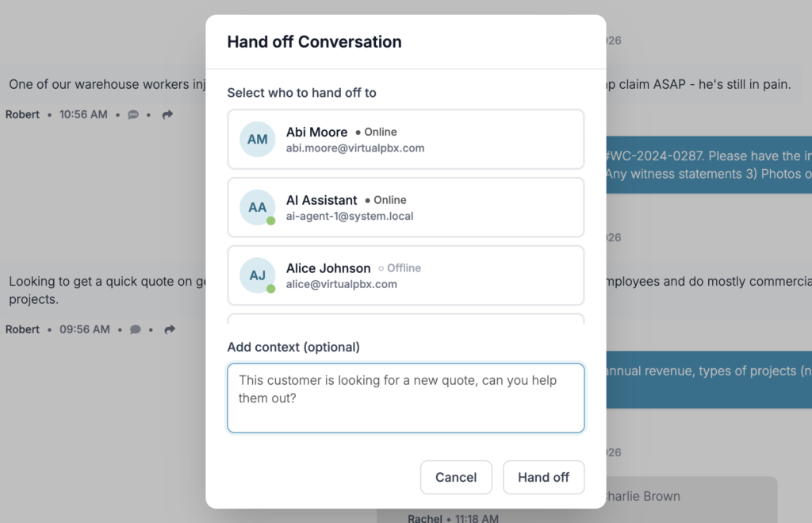Choose Alice Johnson from the handoff list
812x523 pixels.
pyautogui.click(x=405, y=276)
